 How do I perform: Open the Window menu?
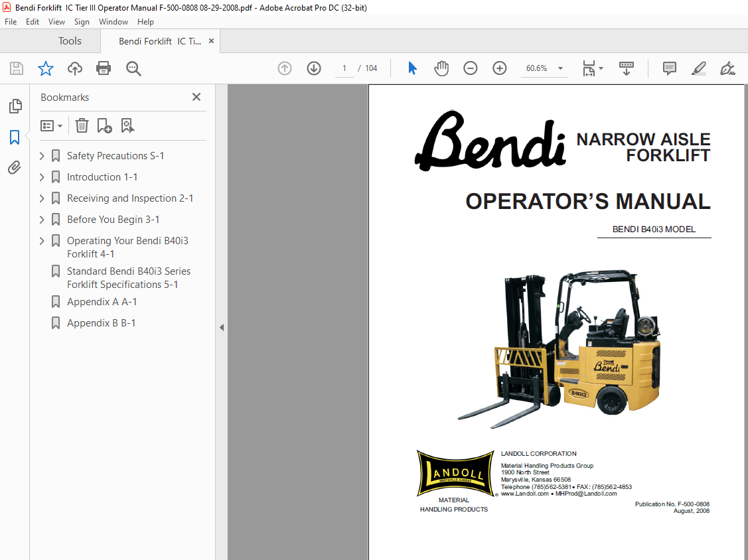pyautogui.click(x=113, y=21)
